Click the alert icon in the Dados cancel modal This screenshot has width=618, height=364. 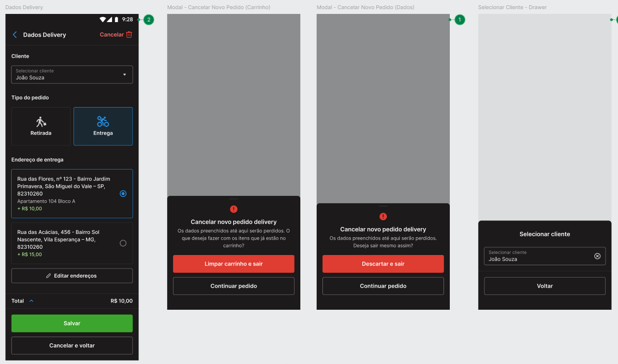(383, 217)
